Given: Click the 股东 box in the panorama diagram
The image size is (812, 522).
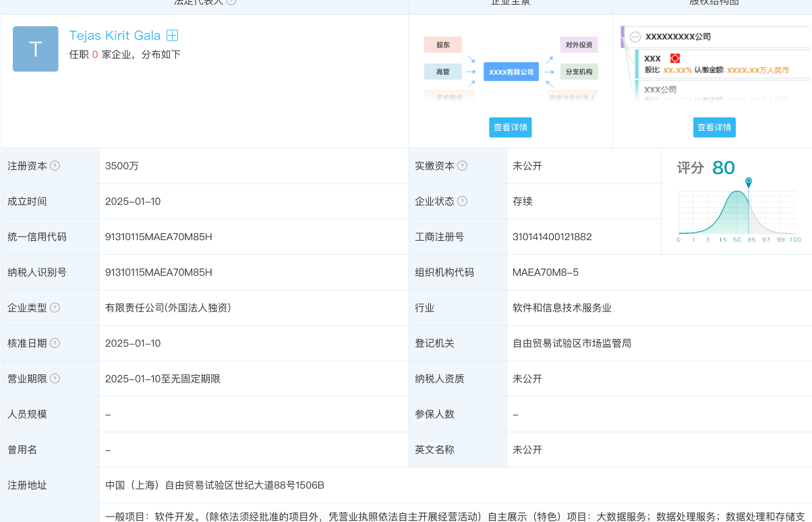Looking at the screenshot, I should point(442,45).
